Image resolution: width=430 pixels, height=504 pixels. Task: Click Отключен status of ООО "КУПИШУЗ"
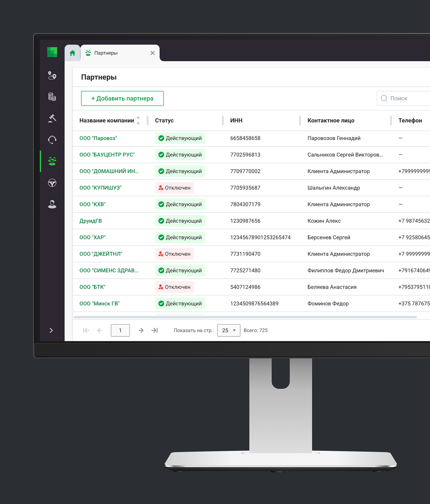pos(174,188)
